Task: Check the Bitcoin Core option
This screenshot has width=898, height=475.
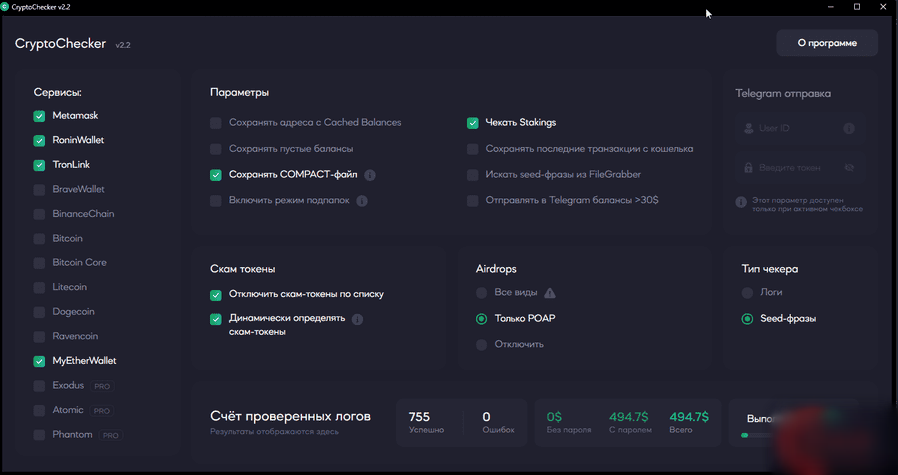Action: [x=39, y=263]
